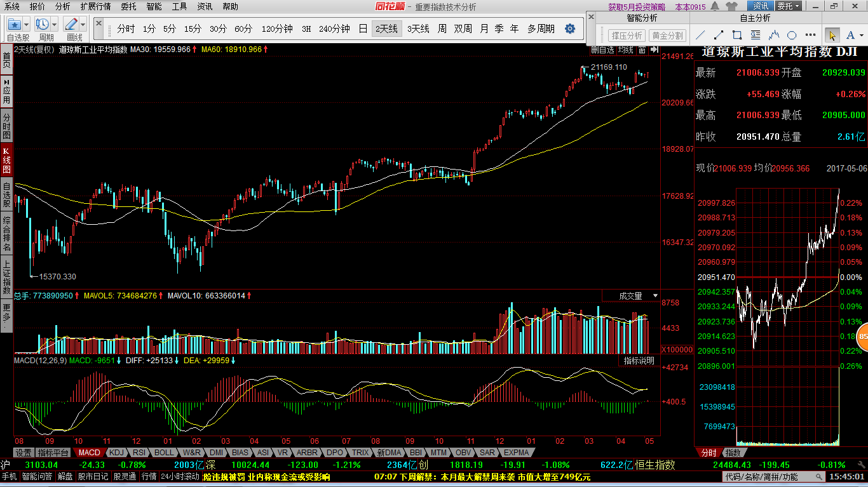Switch to the 指数 tab
The image size is (868, 487).
click(x=733, y=453)
